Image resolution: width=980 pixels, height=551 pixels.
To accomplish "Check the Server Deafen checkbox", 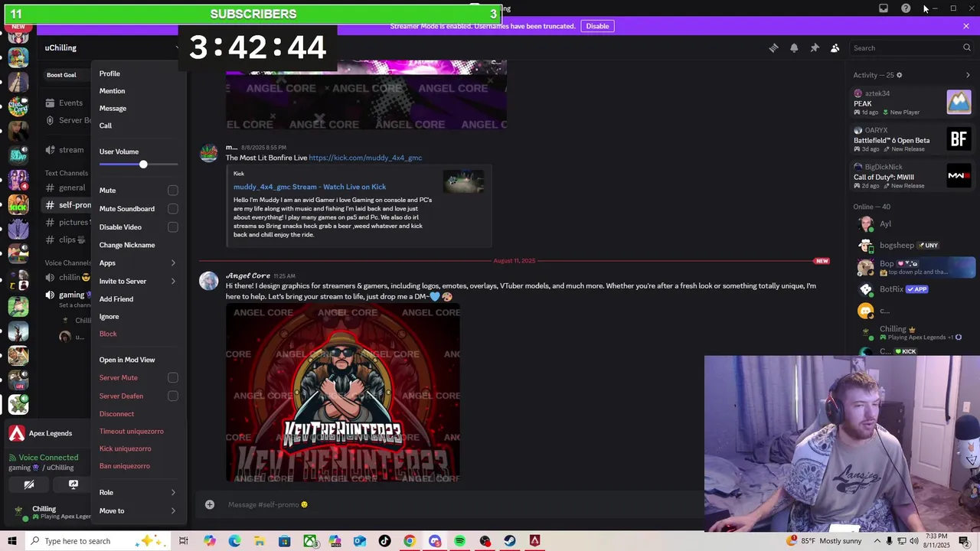I will click(173, 396).
